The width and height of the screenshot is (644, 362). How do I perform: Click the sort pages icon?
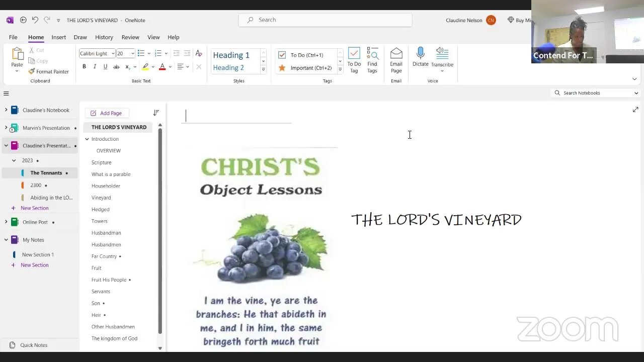click(x=156, y=113)
